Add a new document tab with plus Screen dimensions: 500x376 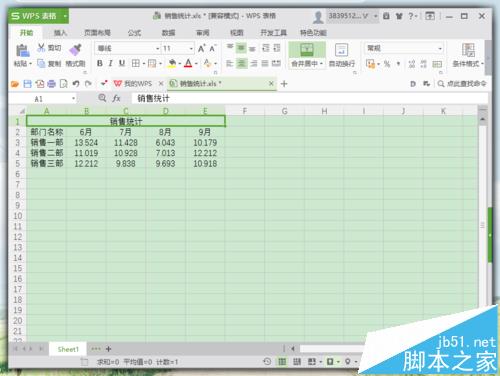[x=284, y=84]
